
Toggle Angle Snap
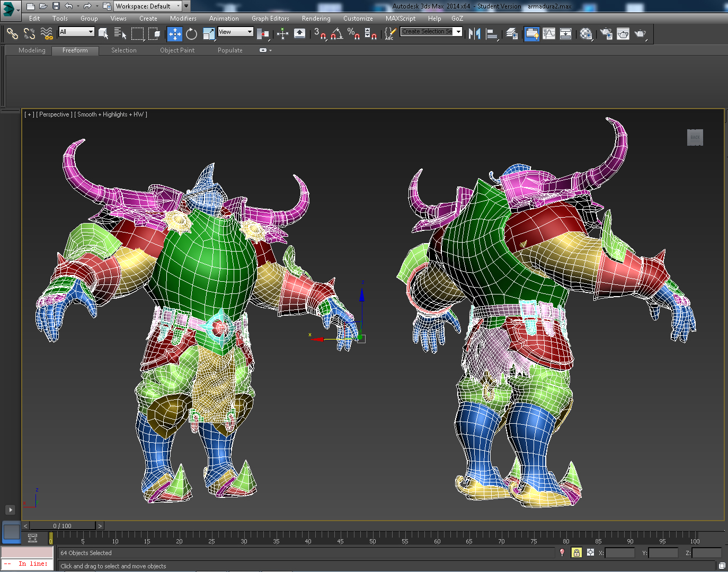pyautogui.click(x=336, y=34)
